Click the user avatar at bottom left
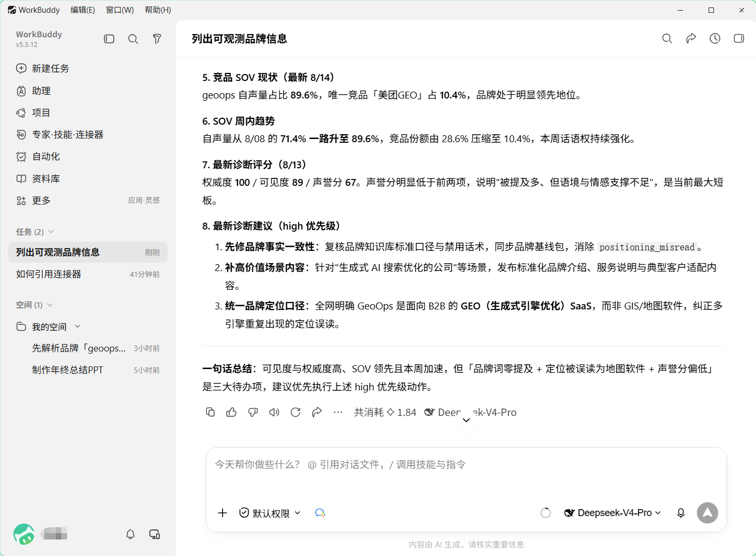 point(24,534)
